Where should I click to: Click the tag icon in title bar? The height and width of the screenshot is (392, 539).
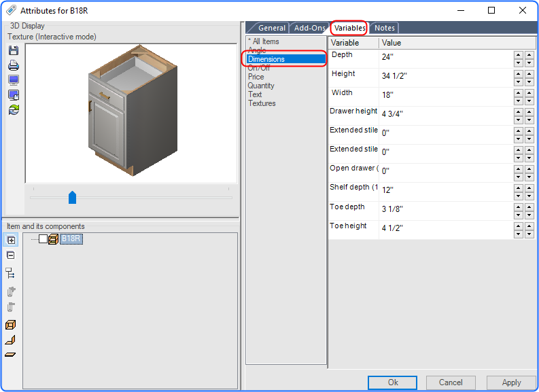click(12, 10)
